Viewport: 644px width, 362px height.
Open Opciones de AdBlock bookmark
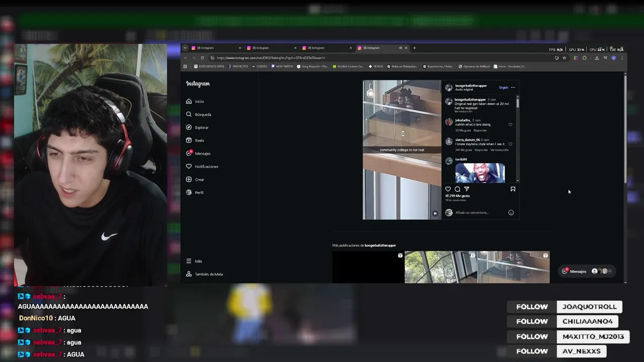[x=474, y=66]
